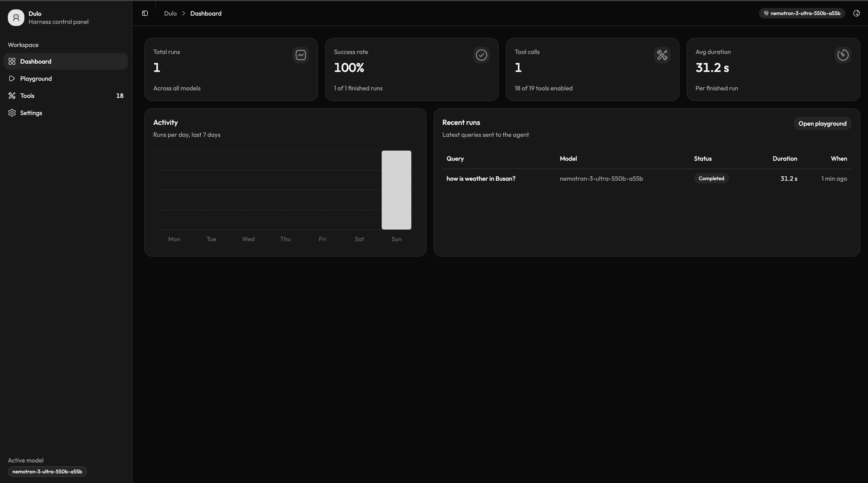Click the Playground play icon in sidebar
This screenshot has height=483, width=868.
point(12,78)
